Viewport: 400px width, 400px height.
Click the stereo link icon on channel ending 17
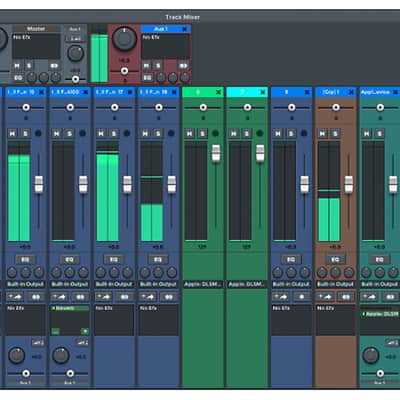pos(124,296)
